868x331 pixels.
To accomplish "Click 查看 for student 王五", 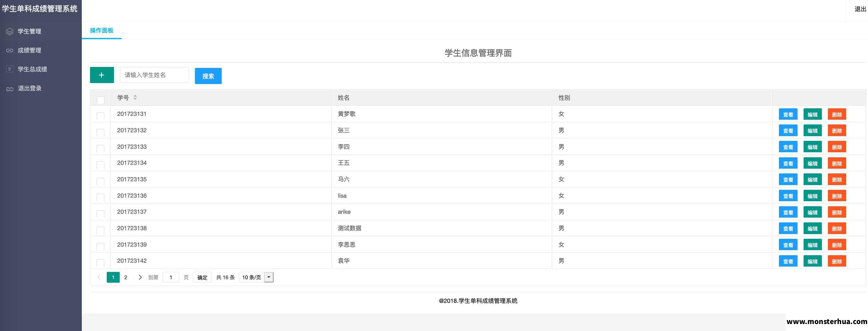I will click(x=788, y=164).
